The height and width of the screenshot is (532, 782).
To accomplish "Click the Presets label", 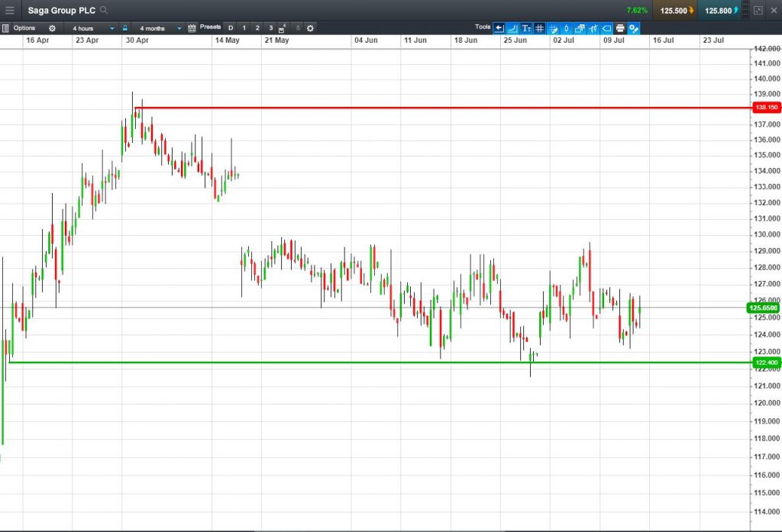I will coord(211,27).
